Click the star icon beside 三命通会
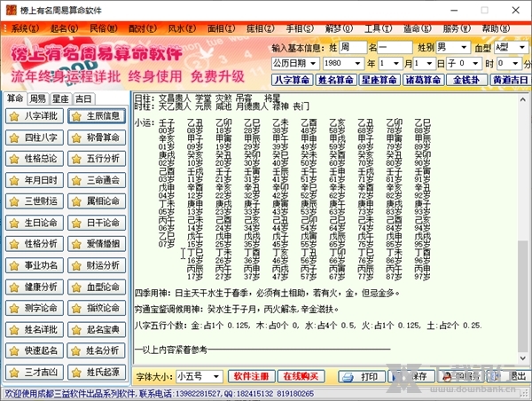The image size is (532, 401). pos(76,180)
